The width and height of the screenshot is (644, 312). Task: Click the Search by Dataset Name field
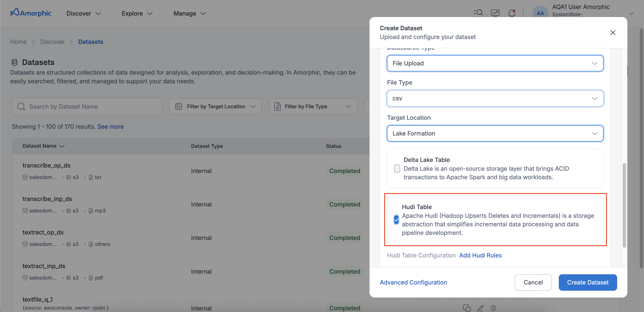[87, 107]
